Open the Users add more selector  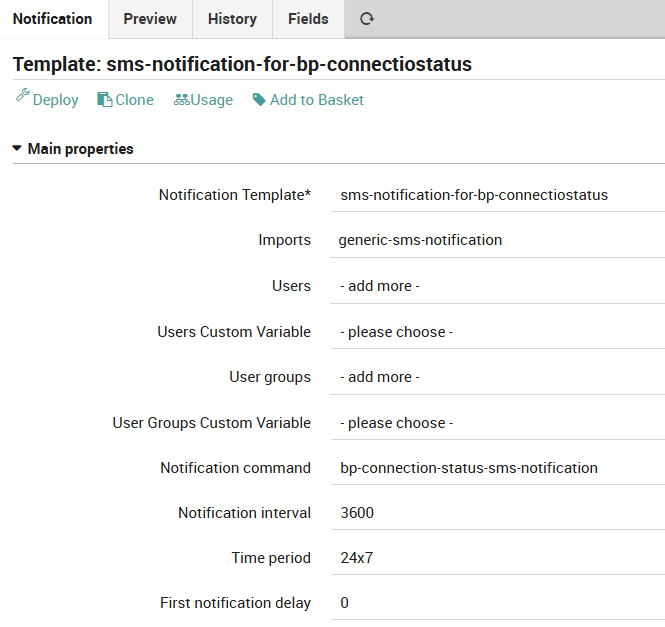(x=497, y=286)
